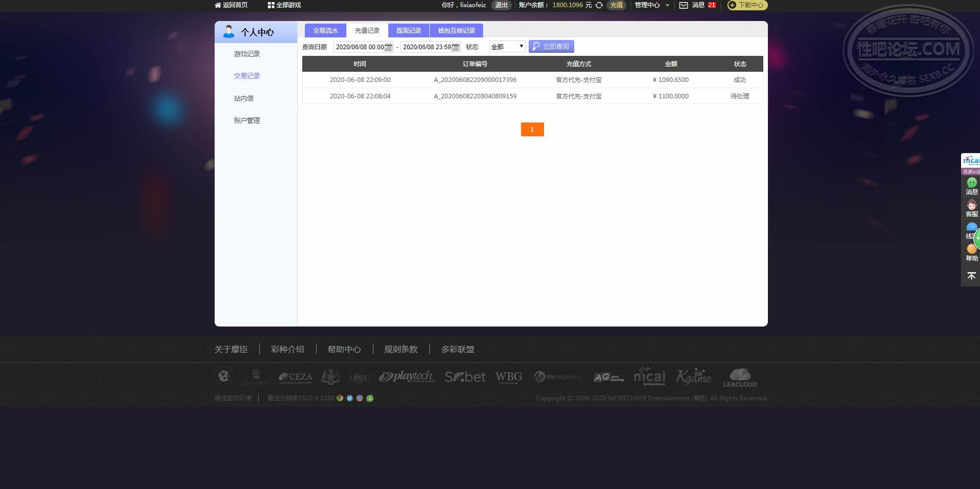Click order number A_202006082209000017396
This screenshot has height=489, width=980.
click(x=475, y=80)
